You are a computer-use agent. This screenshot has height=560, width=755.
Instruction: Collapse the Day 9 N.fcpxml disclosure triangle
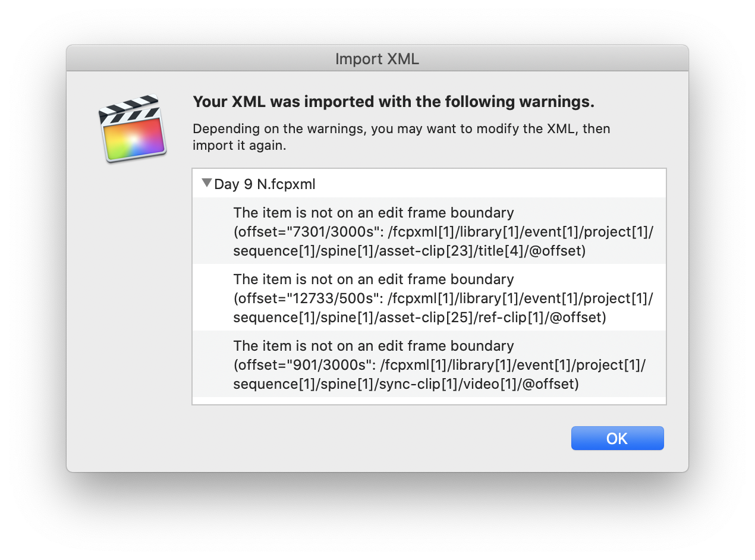click(206, 184)
